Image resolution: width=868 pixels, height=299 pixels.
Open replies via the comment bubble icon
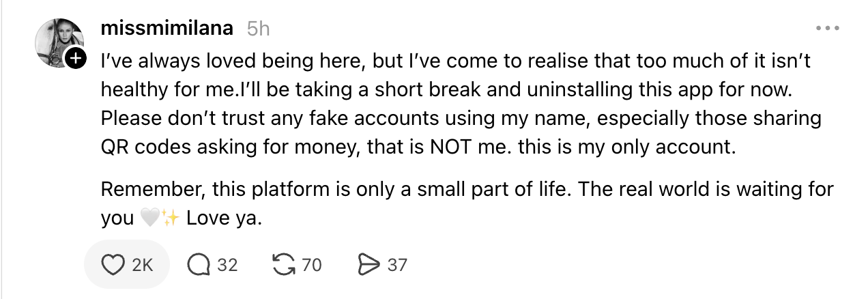(x=199, y=264)
